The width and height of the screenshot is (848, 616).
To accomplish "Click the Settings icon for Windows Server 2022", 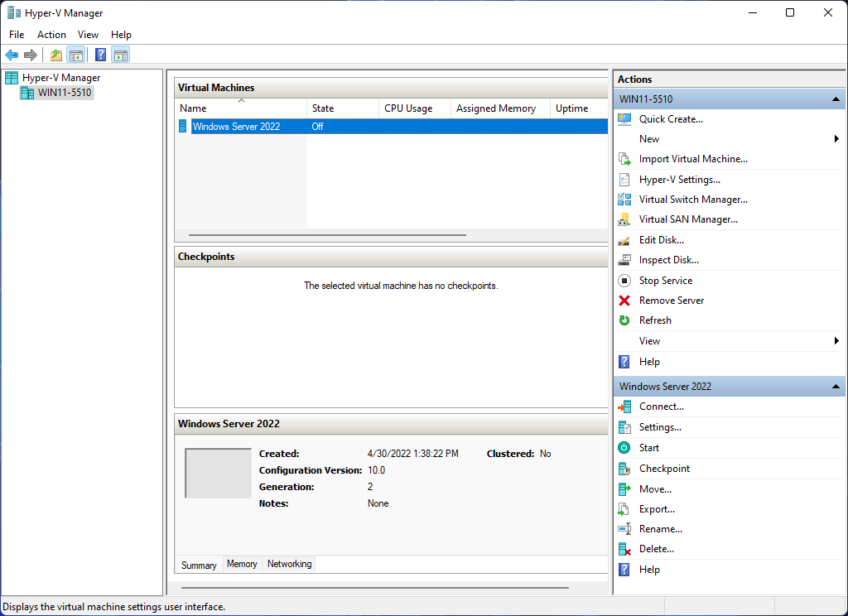I will coord(624,427).
